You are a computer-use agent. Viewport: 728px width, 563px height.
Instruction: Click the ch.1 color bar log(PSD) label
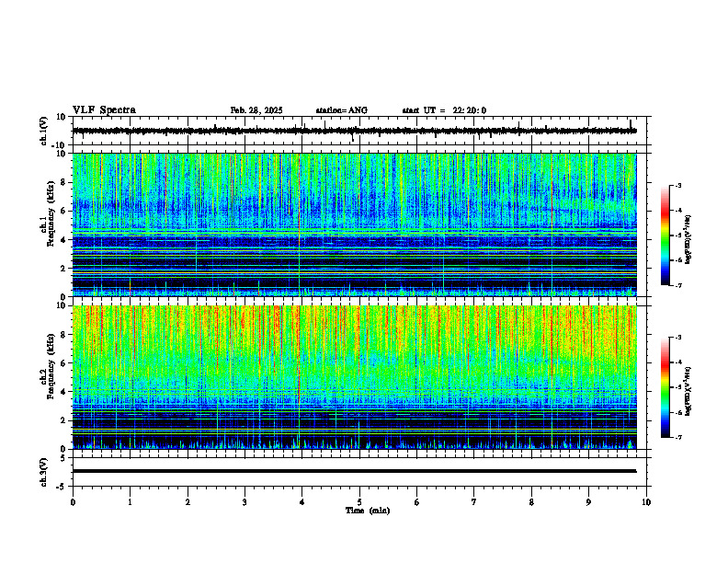(x=688, y=239)
